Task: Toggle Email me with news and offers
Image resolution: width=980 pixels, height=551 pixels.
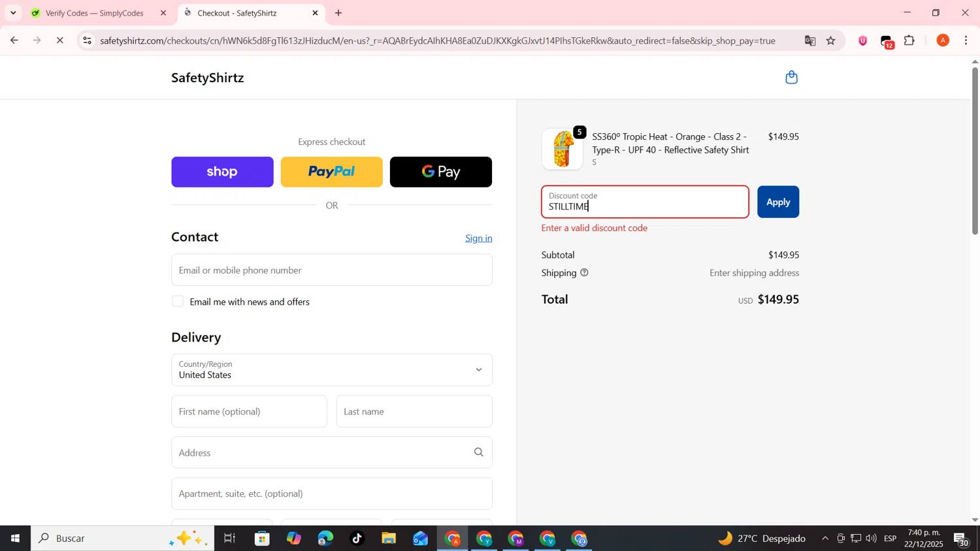Action: 178,302
